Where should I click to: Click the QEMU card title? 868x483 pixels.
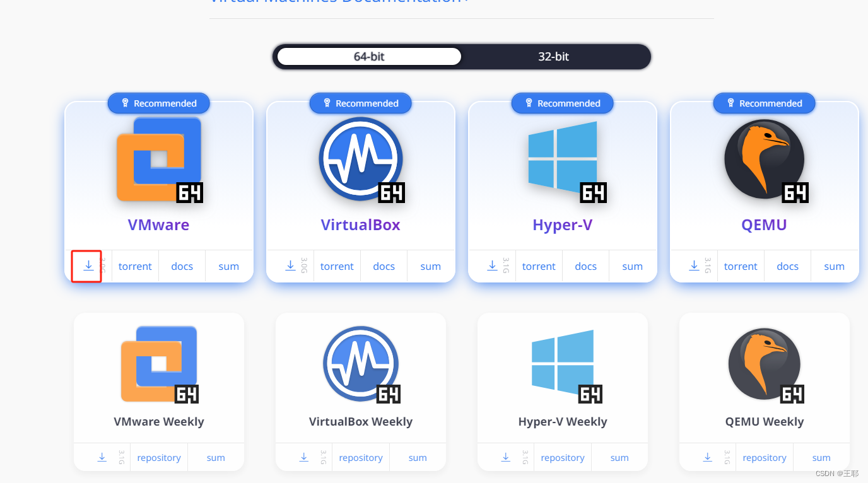point(764,225)
